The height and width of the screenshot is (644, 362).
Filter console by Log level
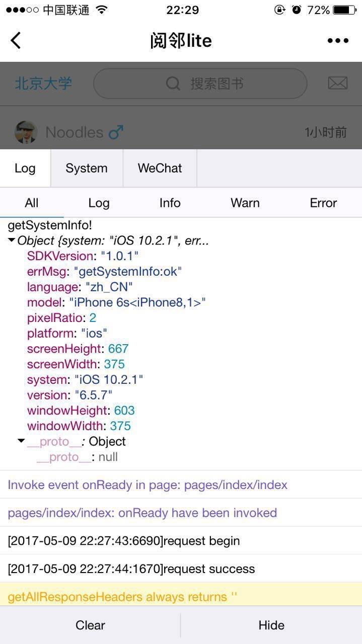(99, 203)
